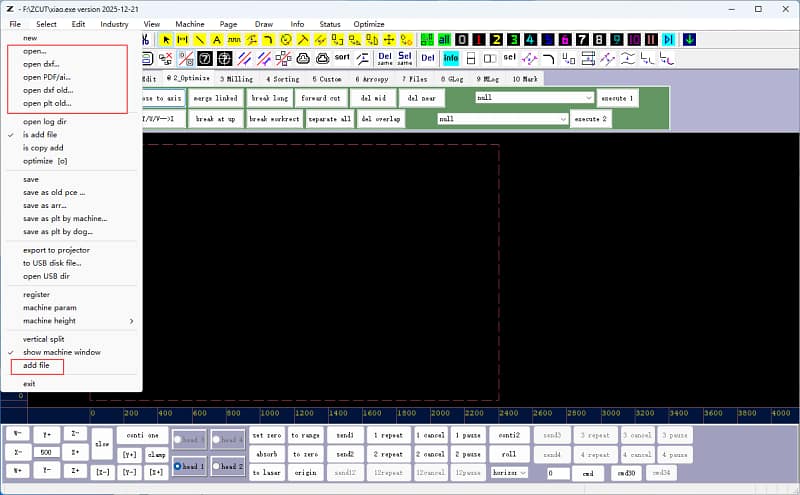Click the 'machine param' menu entry
The width and height of the screenshot is (800, 495).
[x=49, y=308]
